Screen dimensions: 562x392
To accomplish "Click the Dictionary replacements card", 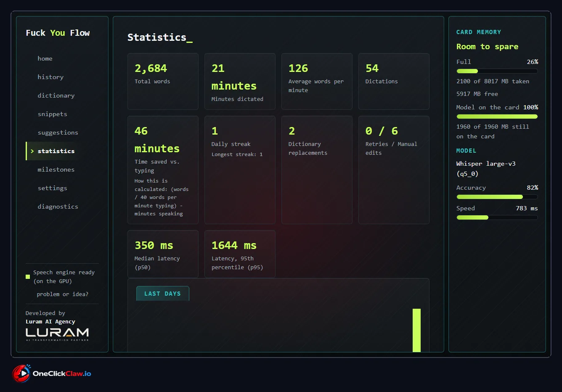I will pyautogui.click(x=317, y=170).
